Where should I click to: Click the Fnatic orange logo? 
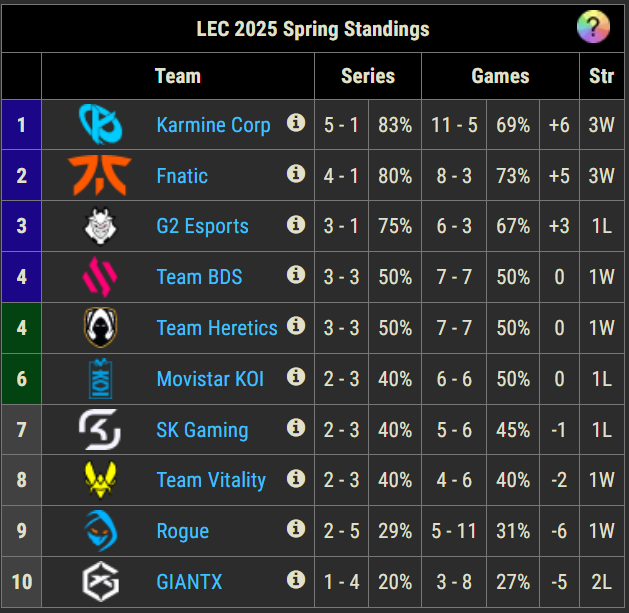[x=100, y=175]
